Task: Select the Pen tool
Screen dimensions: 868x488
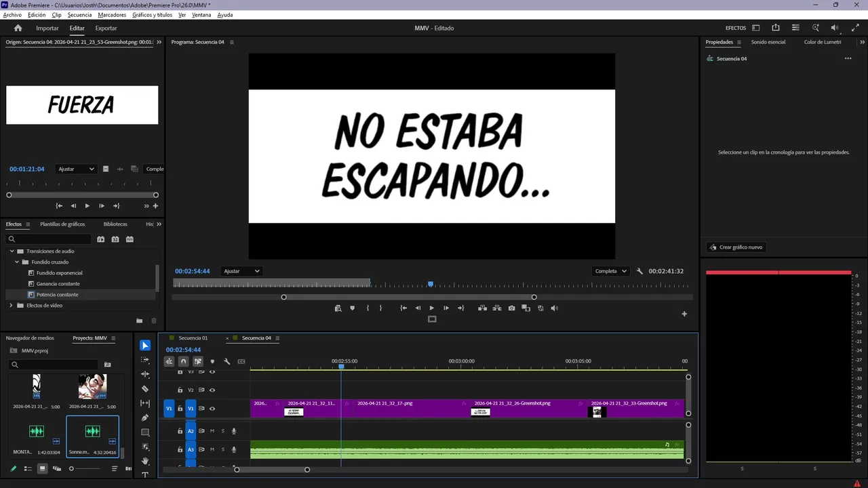Action: pos(145,418)
